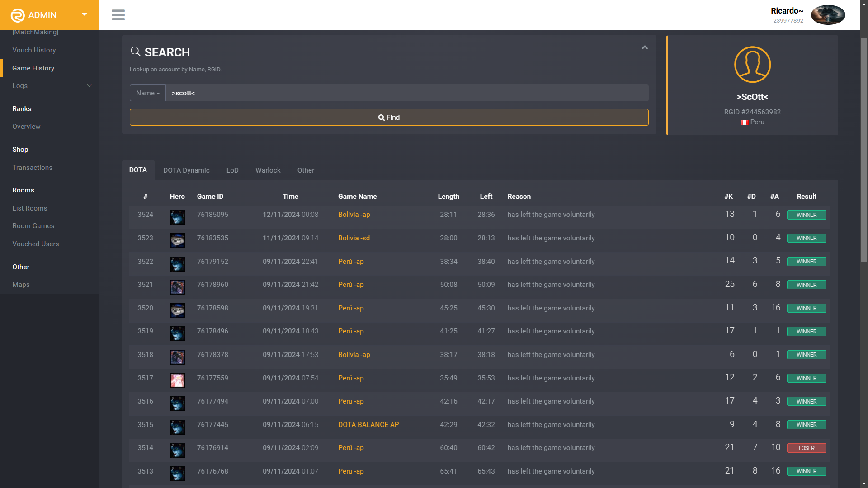Click WINNER badge for row 3513

click(807, 471)
